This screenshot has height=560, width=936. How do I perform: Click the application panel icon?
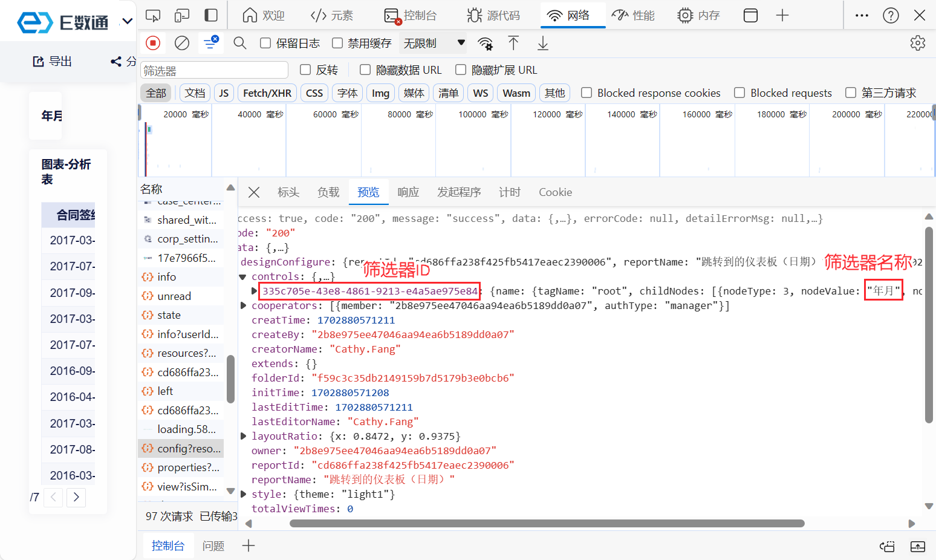pyautogui.click(x=750, y=15)
